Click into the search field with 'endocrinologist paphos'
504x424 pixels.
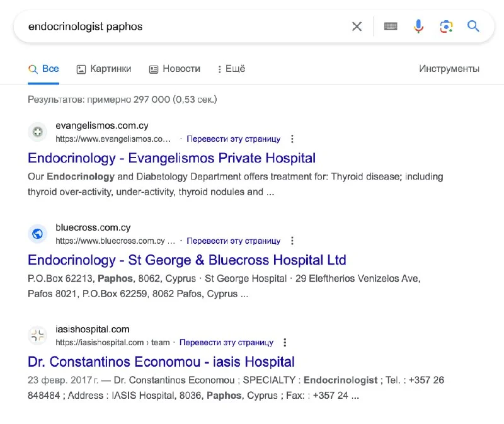click(x=183, y=26)
